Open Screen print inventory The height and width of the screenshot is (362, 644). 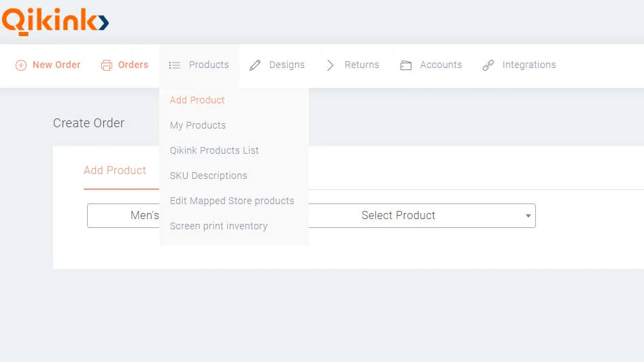(x=218, y=226)
